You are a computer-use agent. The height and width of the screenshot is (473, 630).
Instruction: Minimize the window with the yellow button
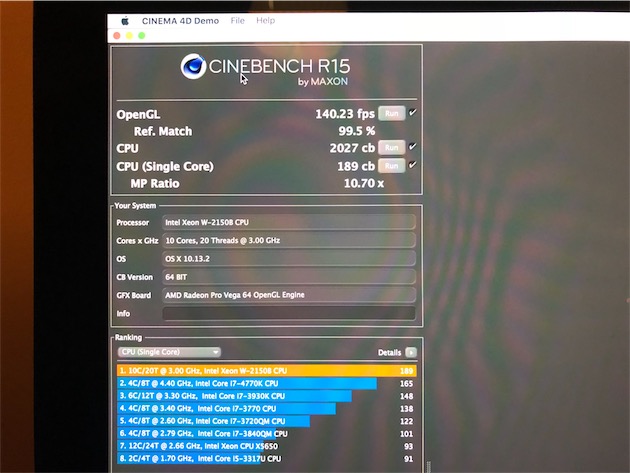click(129, 36)
